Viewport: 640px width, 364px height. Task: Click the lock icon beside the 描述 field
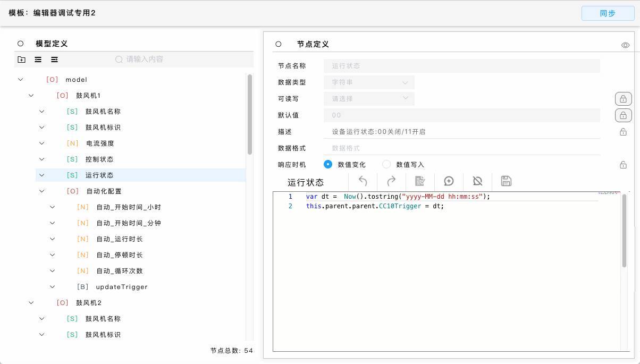pyautogui.click(x=623, y=132)
